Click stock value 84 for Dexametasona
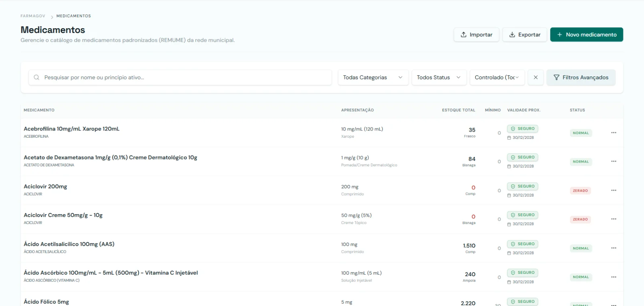The width and height of the screenshot is (644, 306). point(472,159)
